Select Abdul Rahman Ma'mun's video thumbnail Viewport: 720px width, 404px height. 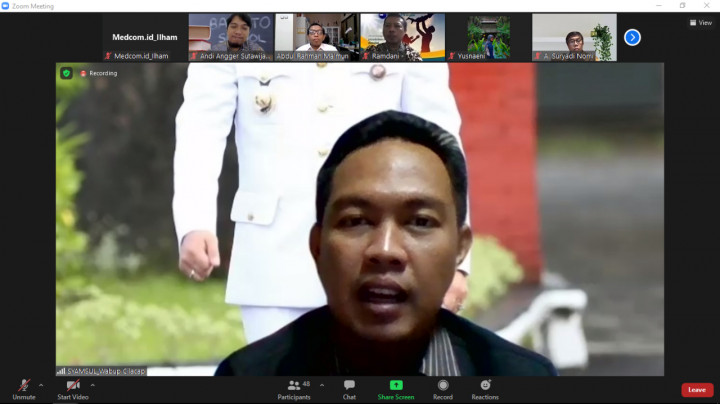click(x=317, y=37)
